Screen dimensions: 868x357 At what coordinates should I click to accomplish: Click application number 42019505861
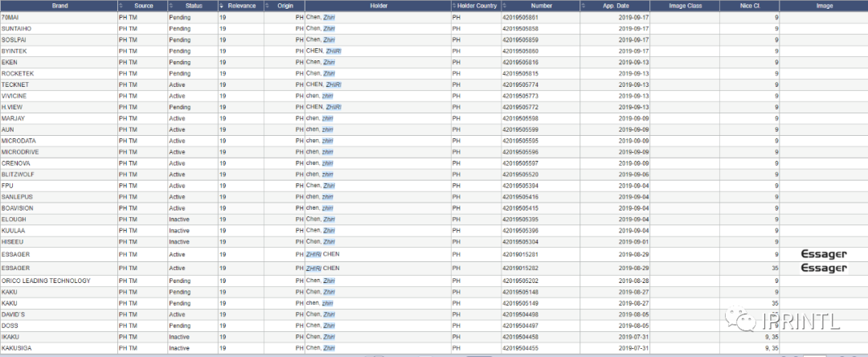pyautogui.click(x=520, y=18)
